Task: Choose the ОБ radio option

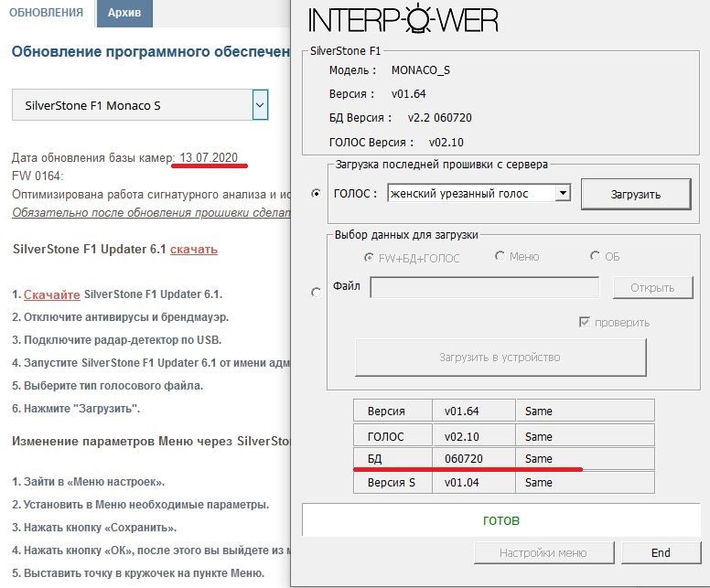Action: [595, 257]
